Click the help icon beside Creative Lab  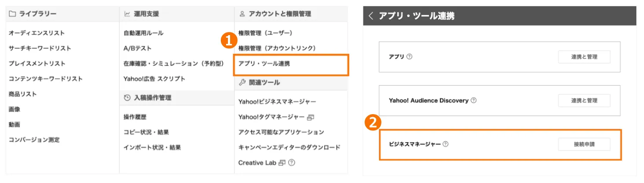(x=291, y=163)
